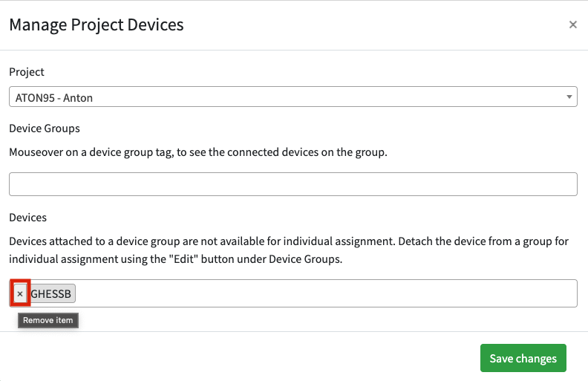The width and height of the screenshot is (588, 381).
Task: Click the blank footer area left of Save changes
Action: tap(238, 358)
